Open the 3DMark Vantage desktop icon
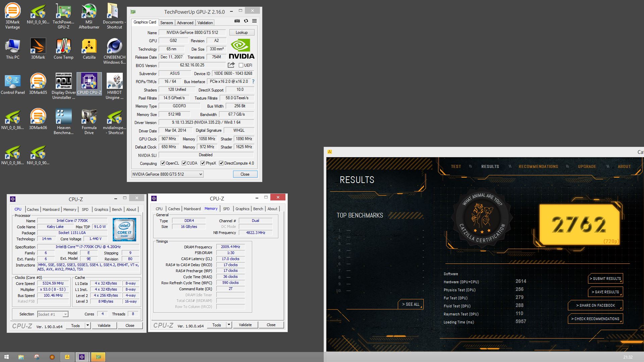Image resolution: width=644 pixels, height=362 pixels. [x=12, y=16]
